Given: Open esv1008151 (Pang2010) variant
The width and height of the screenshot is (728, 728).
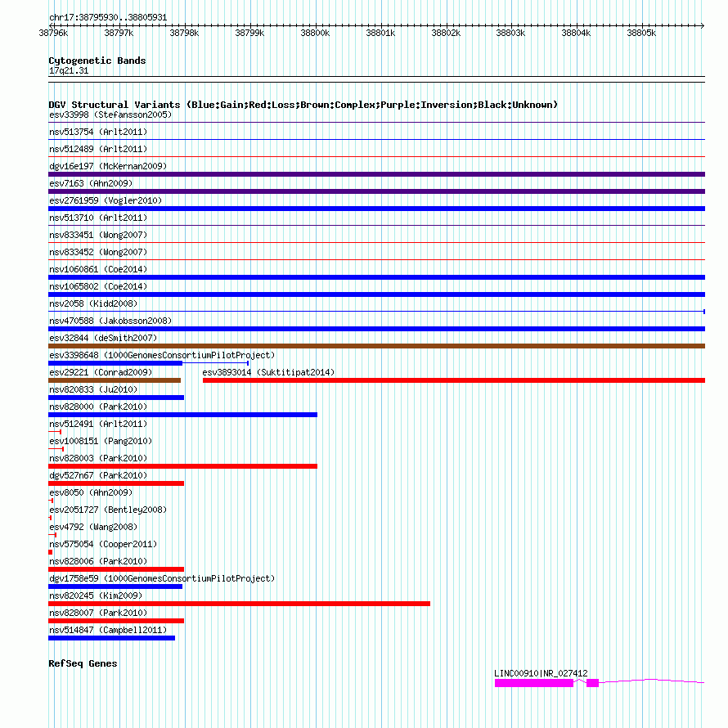Looking at the screenshot, I should coord(101,441).
